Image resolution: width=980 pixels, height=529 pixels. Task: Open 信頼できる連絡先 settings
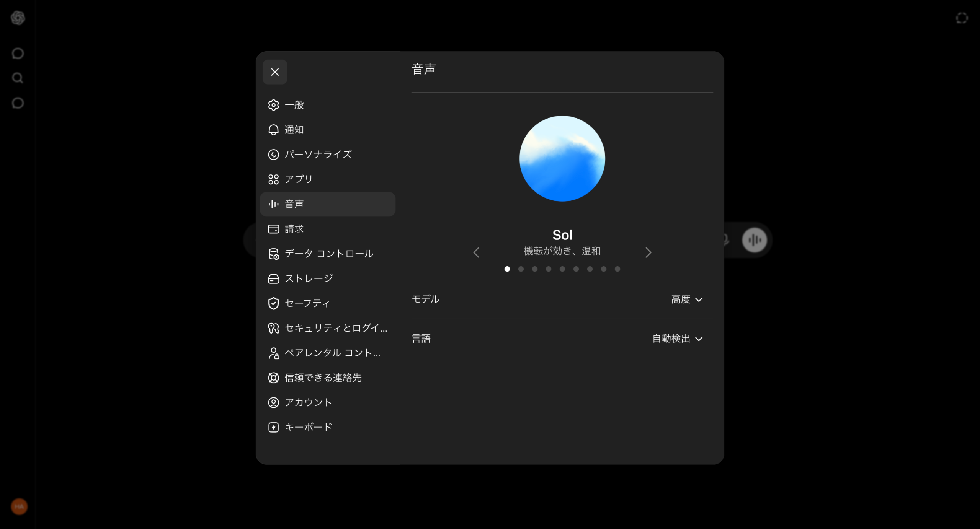coord(328,378)
